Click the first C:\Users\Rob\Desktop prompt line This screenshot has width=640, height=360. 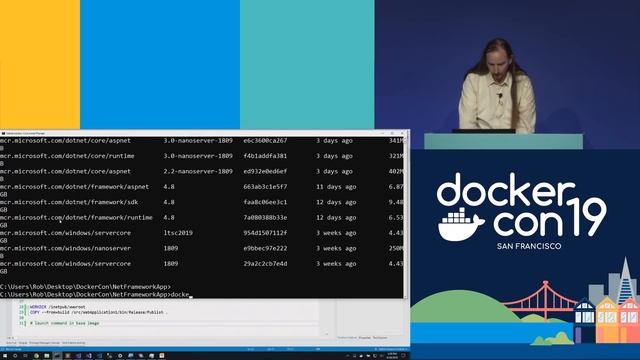[85, 287]
